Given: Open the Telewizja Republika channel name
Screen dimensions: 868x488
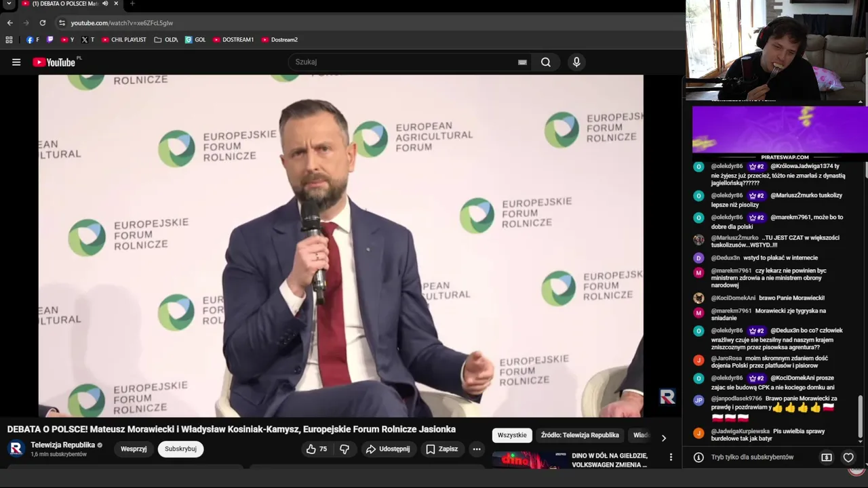Looking at the screenshot, I should point(62,445).
